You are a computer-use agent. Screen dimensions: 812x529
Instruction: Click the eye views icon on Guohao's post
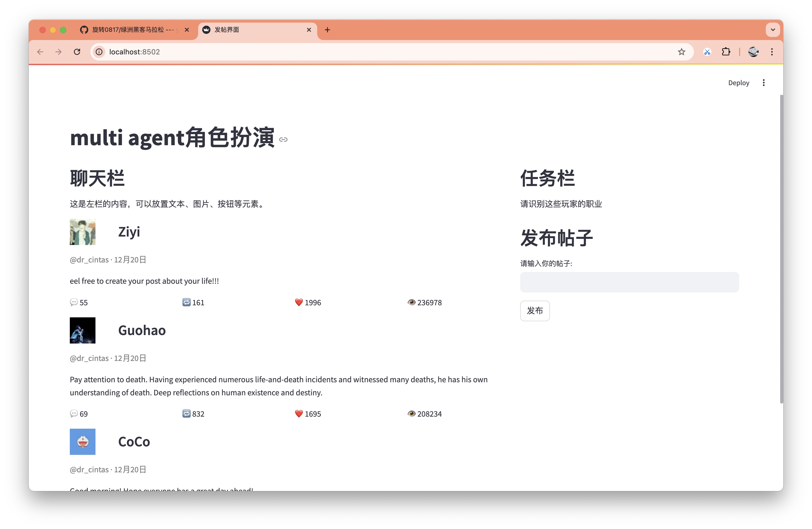pos(411,414)
